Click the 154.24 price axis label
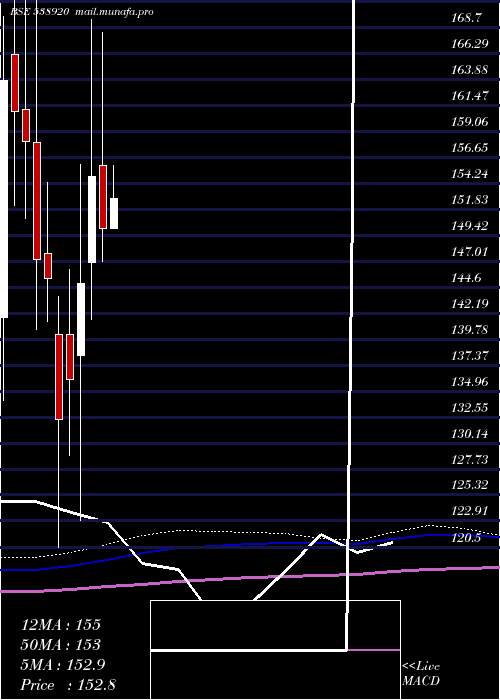 (470, 174)
